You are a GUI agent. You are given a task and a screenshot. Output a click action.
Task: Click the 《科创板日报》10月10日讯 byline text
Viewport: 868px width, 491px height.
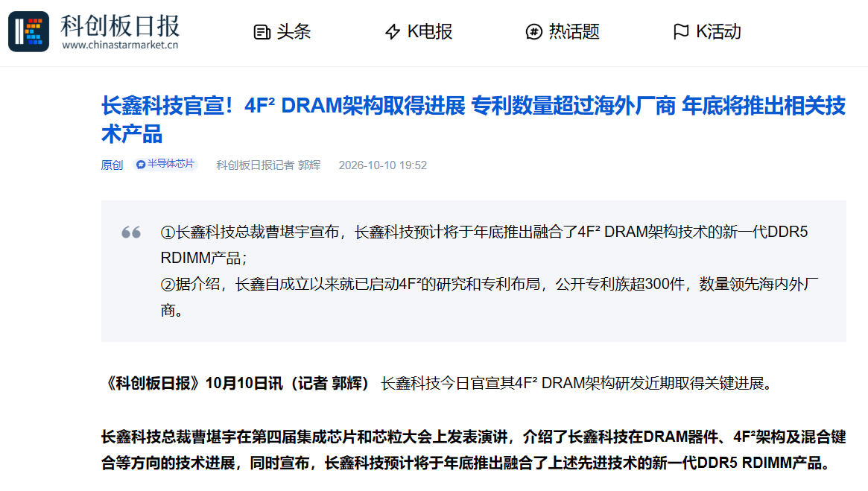[235, 383]
